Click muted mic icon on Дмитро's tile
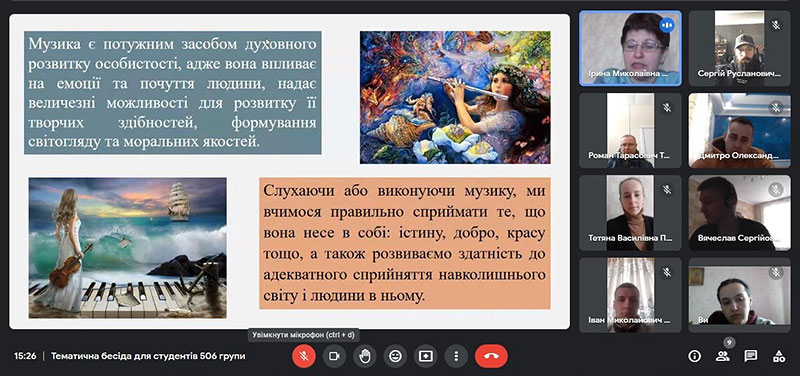 pyautogui.click(x=776, y=108)
